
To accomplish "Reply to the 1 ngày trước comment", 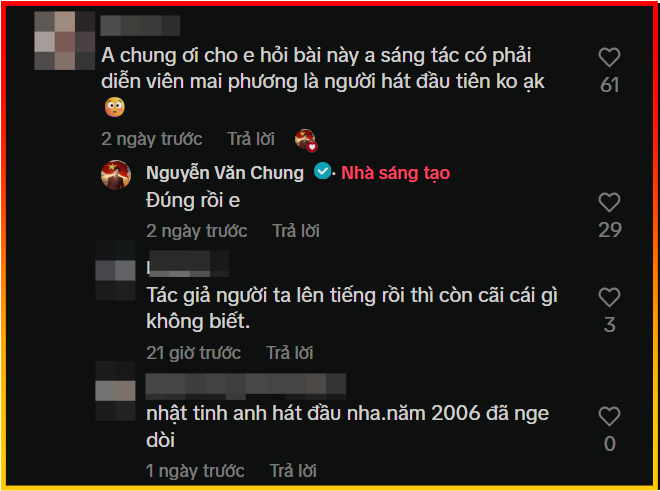I will (x=293, y=471).
